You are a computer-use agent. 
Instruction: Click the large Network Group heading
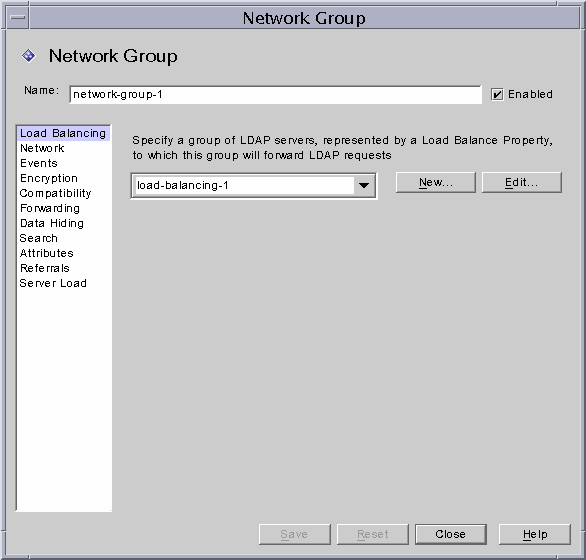pos(113,56)
